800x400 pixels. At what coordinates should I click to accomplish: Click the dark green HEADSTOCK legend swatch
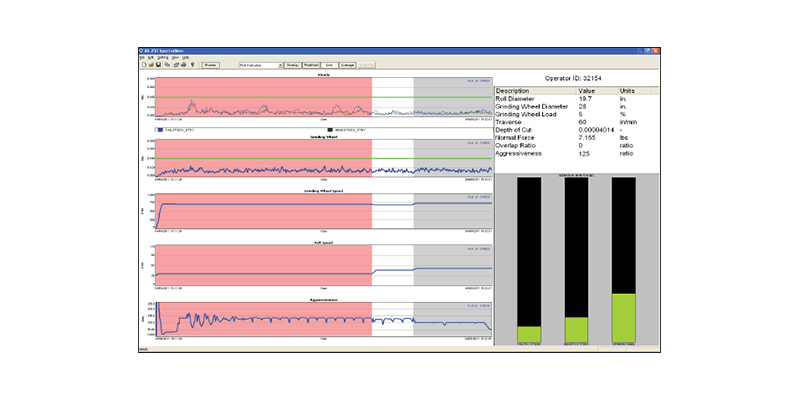(x=330, y=130)
